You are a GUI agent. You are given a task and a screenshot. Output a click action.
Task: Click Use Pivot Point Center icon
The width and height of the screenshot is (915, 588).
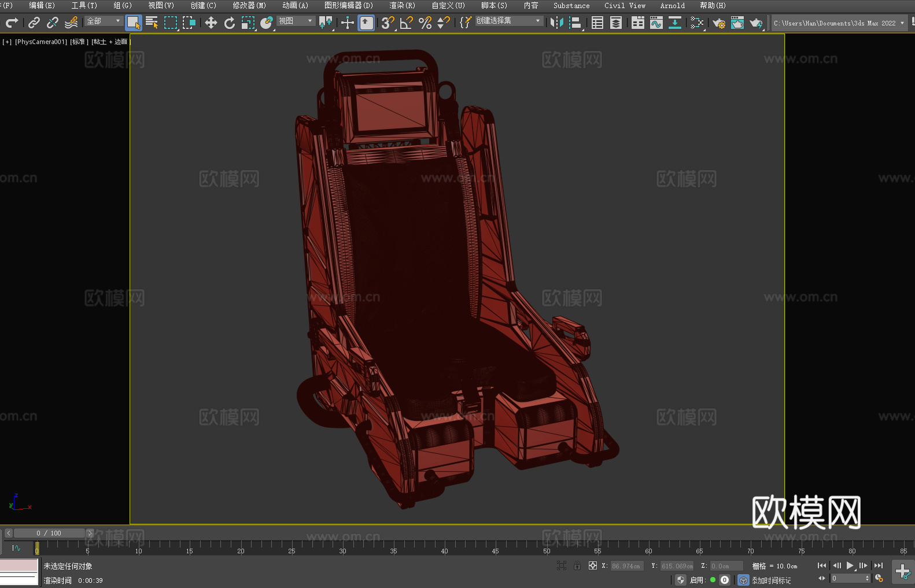(326, 23)
